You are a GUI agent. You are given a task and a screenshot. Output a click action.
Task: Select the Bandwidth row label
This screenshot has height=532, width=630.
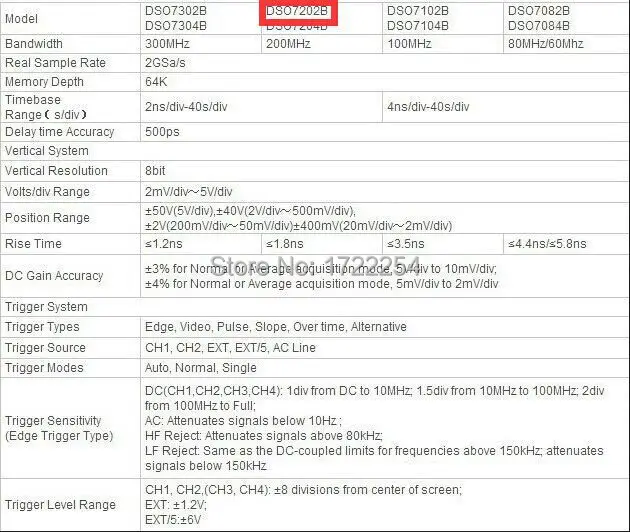(x=34, y=44)
